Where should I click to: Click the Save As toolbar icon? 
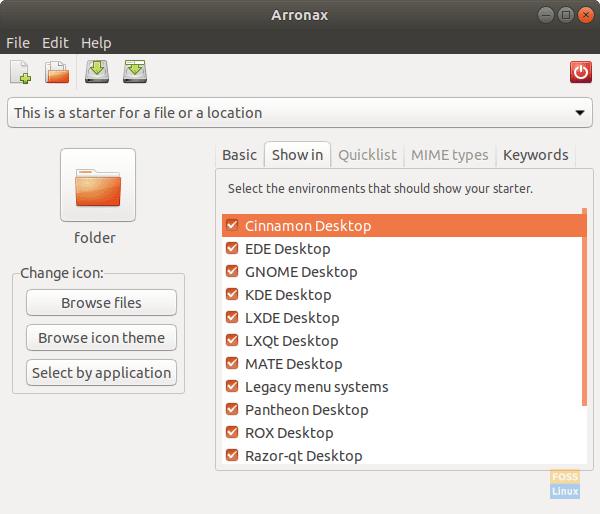coord(135,72)
